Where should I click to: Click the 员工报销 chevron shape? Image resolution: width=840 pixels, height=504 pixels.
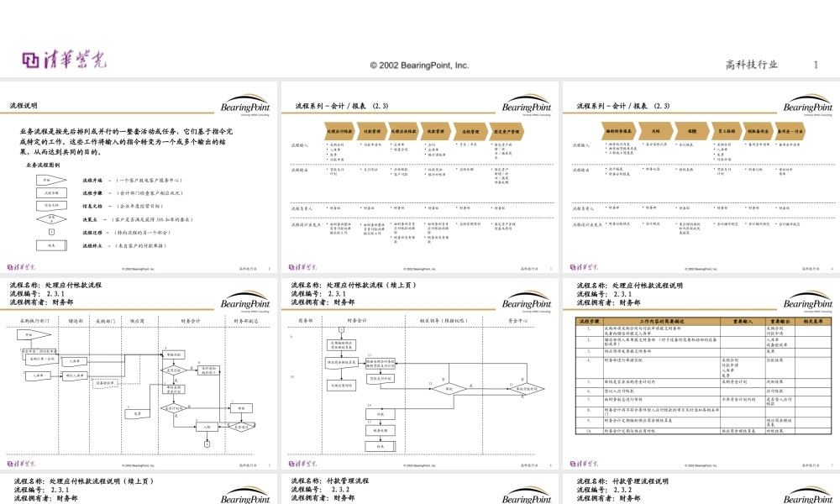click(727, 131)
